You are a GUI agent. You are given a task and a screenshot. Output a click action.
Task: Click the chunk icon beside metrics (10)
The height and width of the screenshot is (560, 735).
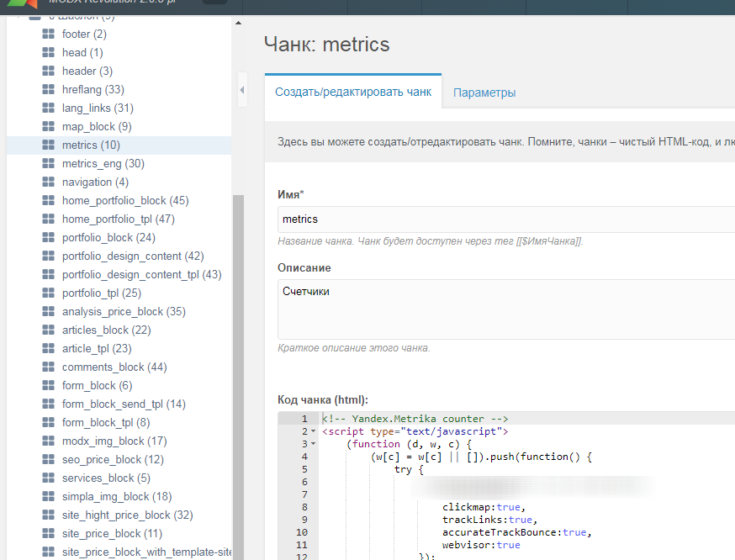(48, 145)
